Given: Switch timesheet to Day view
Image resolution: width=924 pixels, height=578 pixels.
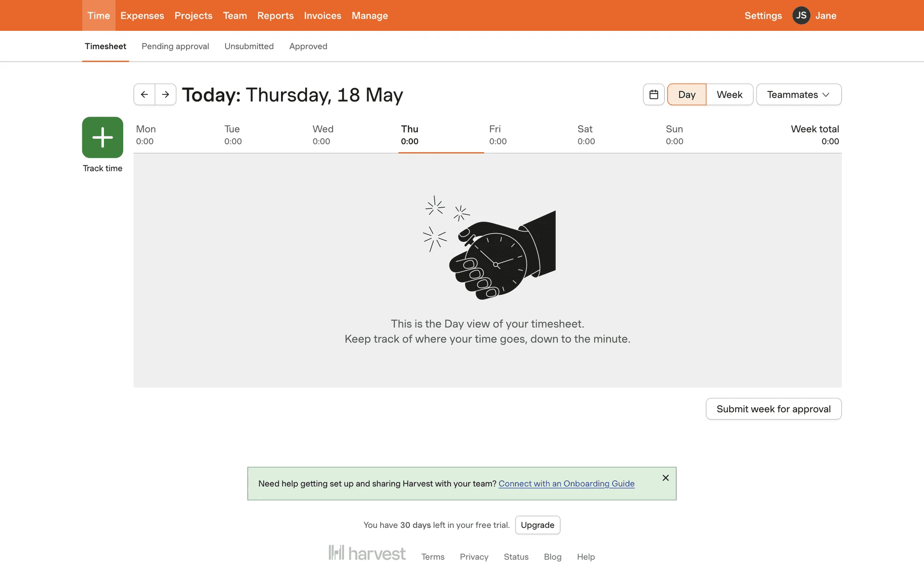Looking at the screenshot, I should click(x=686, y=94).
